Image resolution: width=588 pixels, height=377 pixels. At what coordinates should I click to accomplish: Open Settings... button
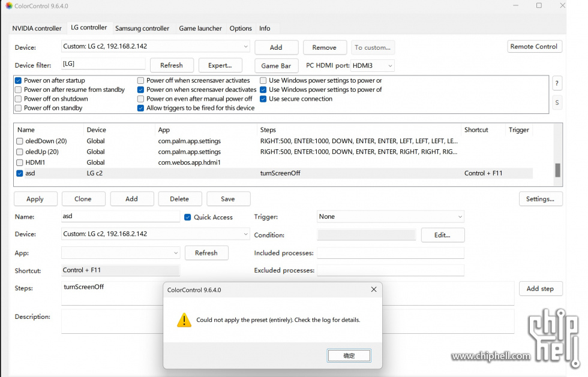pyautogui.click(x=541, y=199)
